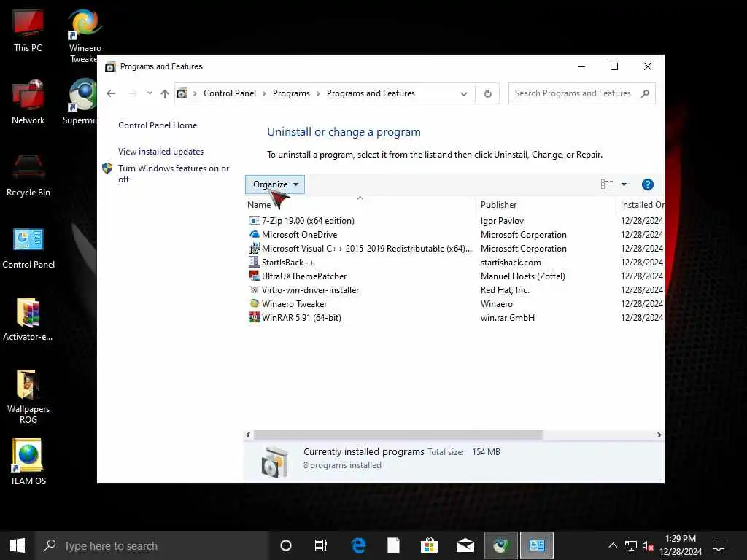Open the Organize dropdown menu

point(275,184)
